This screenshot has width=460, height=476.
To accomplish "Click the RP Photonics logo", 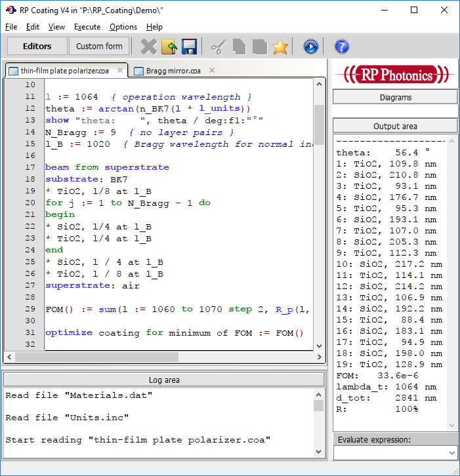I will click(x=395, y=74).
